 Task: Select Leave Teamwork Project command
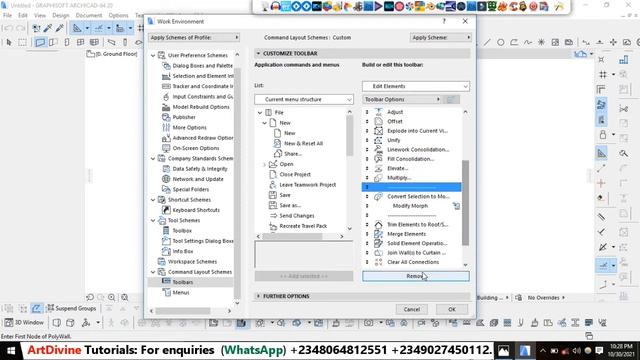[302, 184]
